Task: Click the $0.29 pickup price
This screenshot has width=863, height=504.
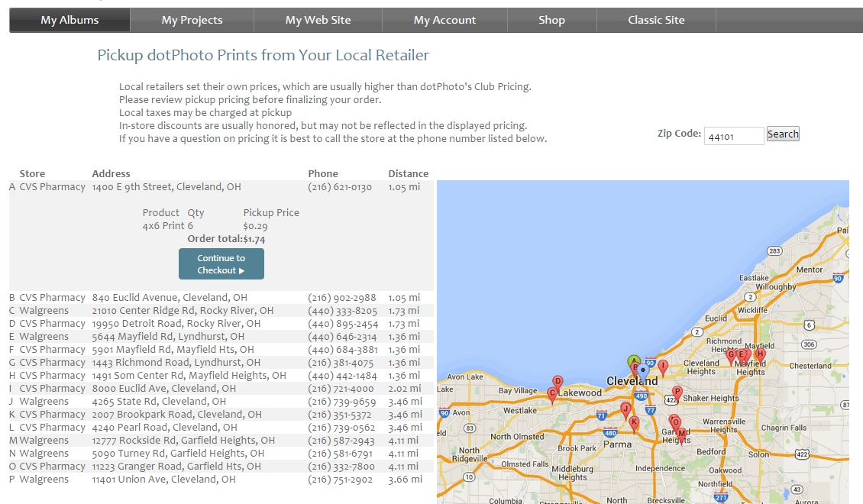Action: click(x=255, y=226)
